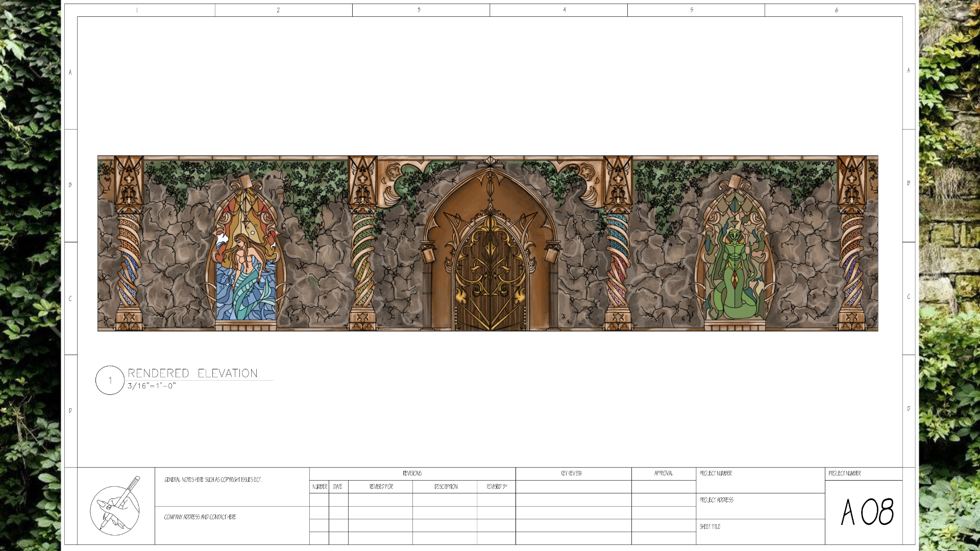Click the Rendered Elevation title text
This screenshot has width=980, height=551.
pos(192,373)
